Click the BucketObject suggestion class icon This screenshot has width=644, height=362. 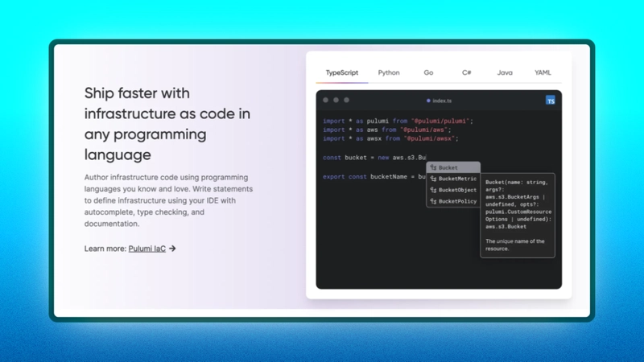[434, 190]
